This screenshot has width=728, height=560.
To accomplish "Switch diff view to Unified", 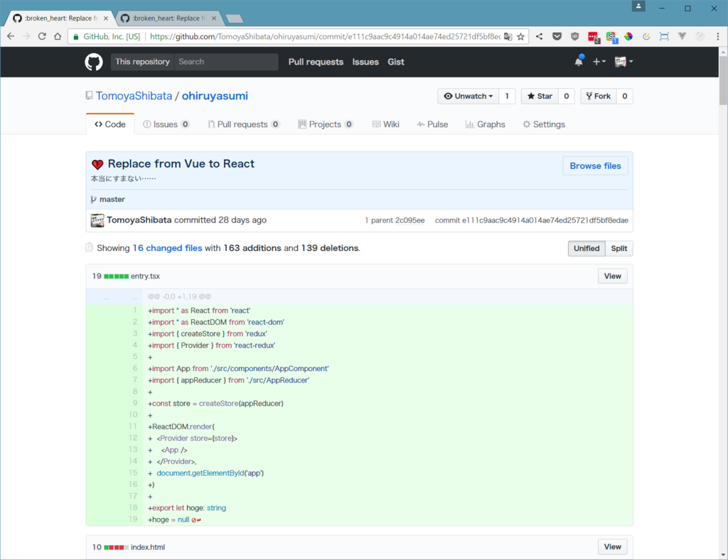I will tap(587, 249).
